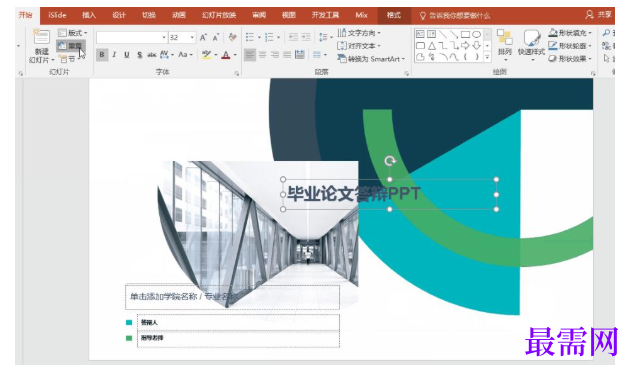Image resolution: width=637 pixels, height=373 pixels.
Task: Click the Reset (重置) slide button
Action: (71, 46)
